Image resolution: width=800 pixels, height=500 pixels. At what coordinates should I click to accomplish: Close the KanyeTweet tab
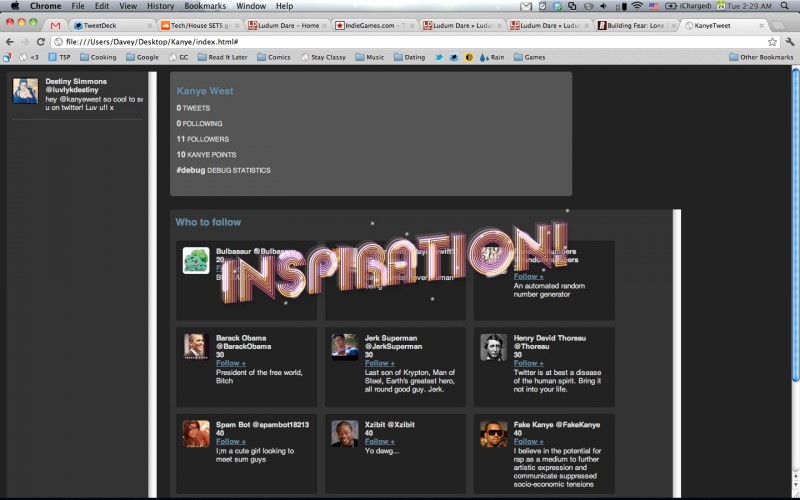762,26
